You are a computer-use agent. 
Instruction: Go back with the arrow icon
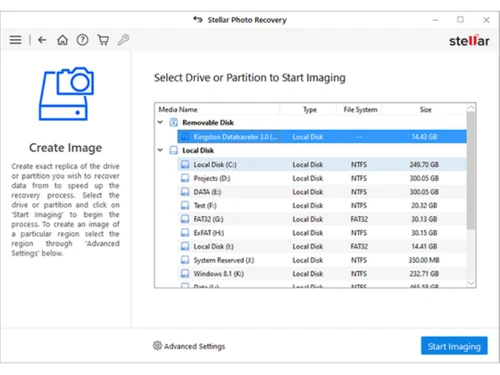(42, 40)
